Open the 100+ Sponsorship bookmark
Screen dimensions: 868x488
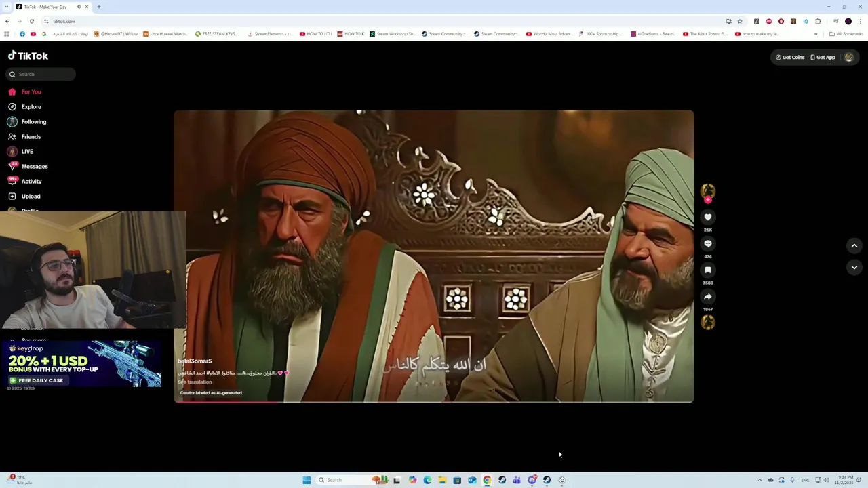tap(600, 34)
